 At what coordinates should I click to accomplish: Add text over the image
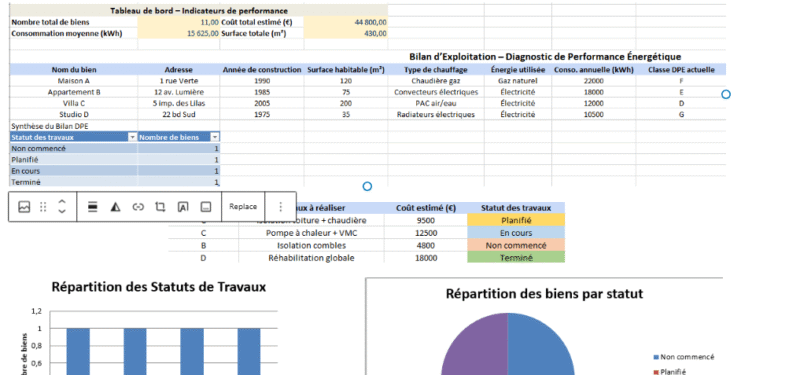[183, 207]
